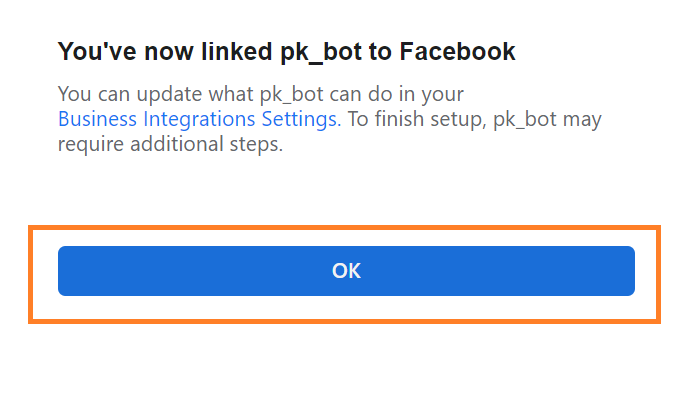Click the left edge of the OK button
This screenshot has width=697, height=401.
(x=64, y=271)
